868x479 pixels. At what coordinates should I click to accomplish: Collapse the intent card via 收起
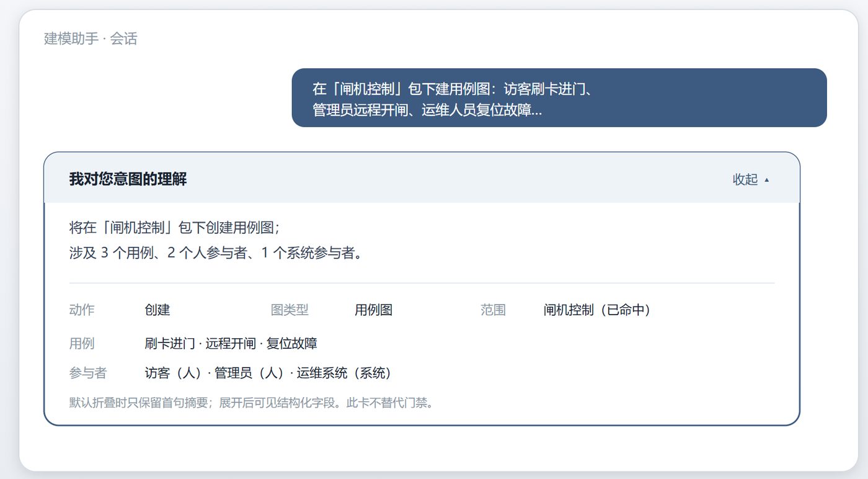pos(751,179)
